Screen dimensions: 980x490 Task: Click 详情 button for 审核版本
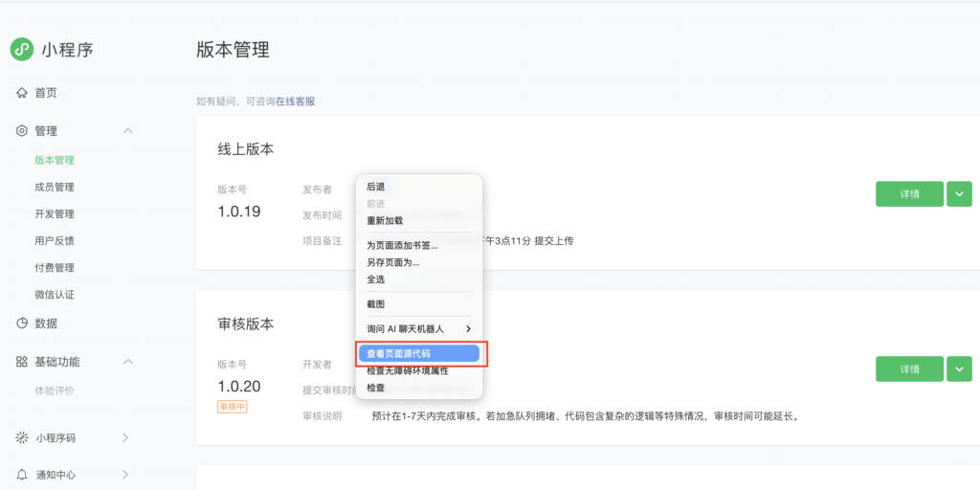tap(909, 368)
